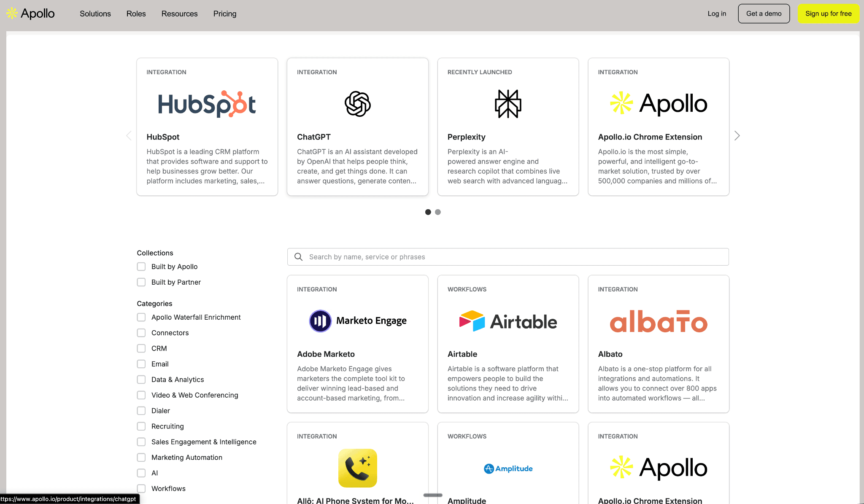Click the Albato logo
The height and width of the screenshot is (504, 864).
coord(659,321)
